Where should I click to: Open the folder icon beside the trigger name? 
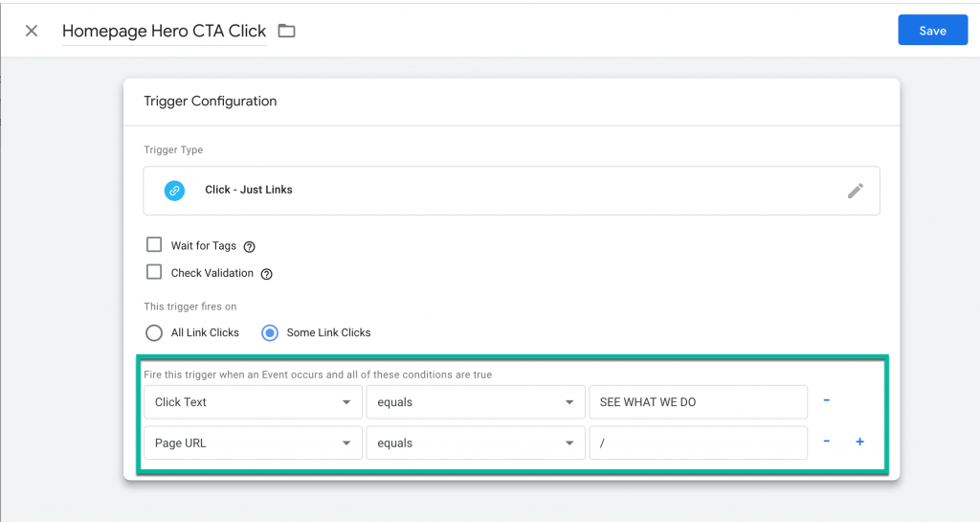coord(286,31)
